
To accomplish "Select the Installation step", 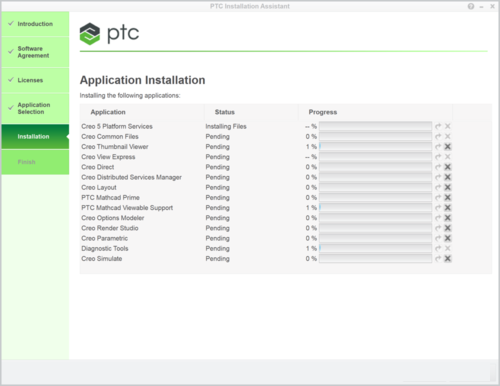I will point(35,137).
